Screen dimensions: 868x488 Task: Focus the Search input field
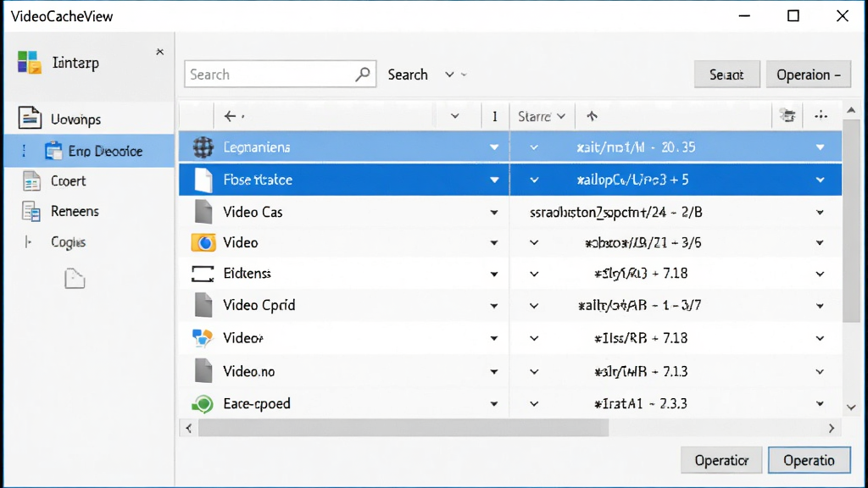pos(280,75)
